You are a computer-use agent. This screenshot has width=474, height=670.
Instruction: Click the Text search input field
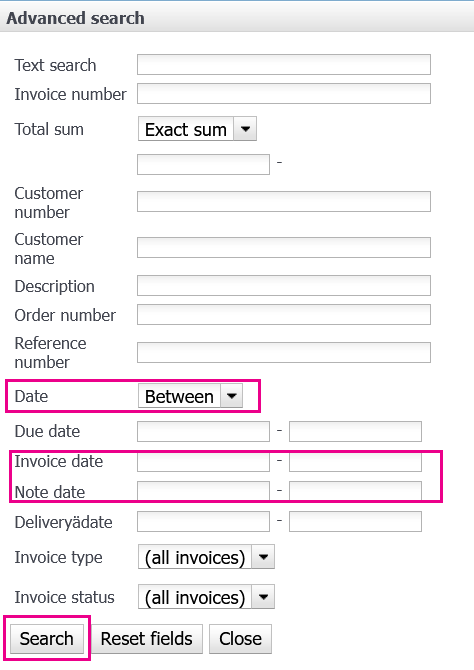(284, 65)
